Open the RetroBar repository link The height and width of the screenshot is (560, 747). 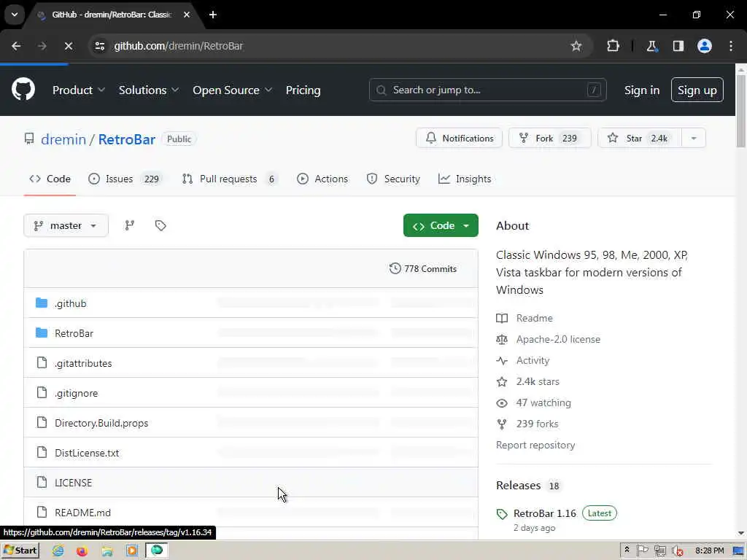point(127,139)
